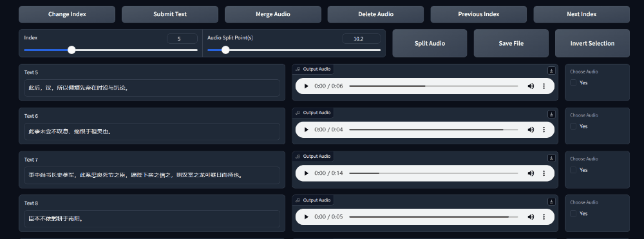644x239 pixels.
Task: Mute the Text 6 audio player
Action: (x=531, y=129)
